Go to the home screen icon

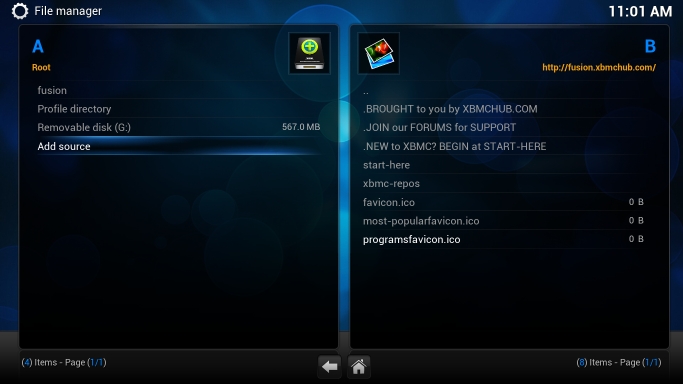359,367
